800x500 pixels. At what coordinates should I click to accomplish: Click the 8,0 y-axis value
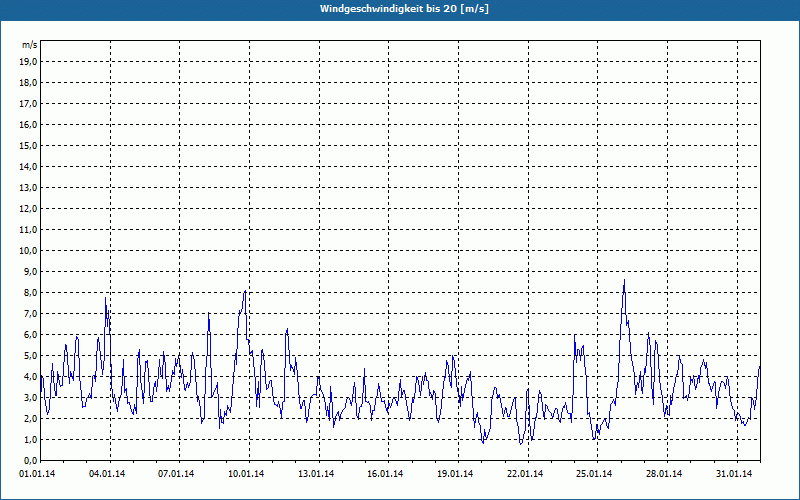(x=30, y=292)
